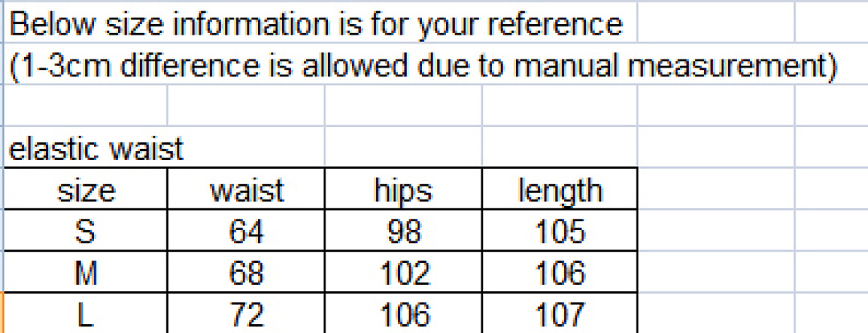The width and height of the screenshot is (868, 333).
Task: Select the 'Below size information' cell
Action: pyautogui.click(x=320, y=23)
